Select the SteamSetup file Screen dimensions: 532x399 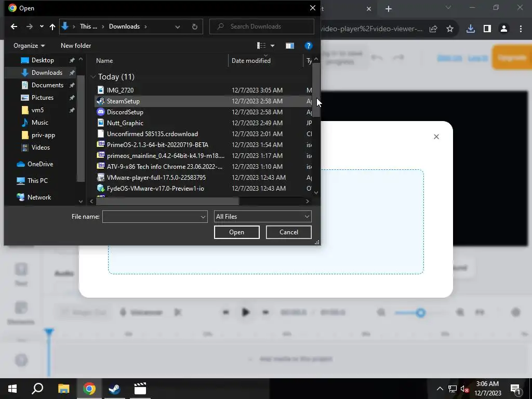click(123, 101)
